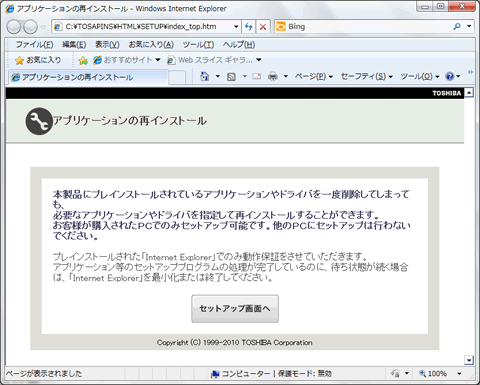Click コンピューター protected mode status zone
Screen dimensions: 480x385
[x=272, y=374]
